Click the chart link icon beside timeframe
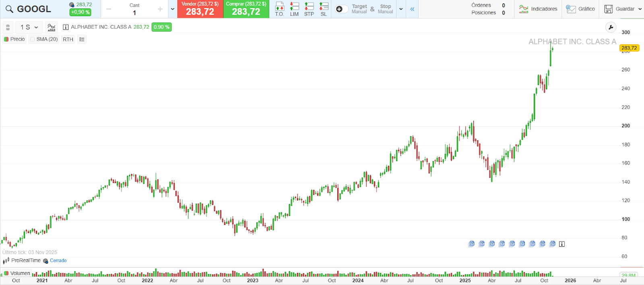This screenshot has width=644, height=285. [x=8, y=27]
